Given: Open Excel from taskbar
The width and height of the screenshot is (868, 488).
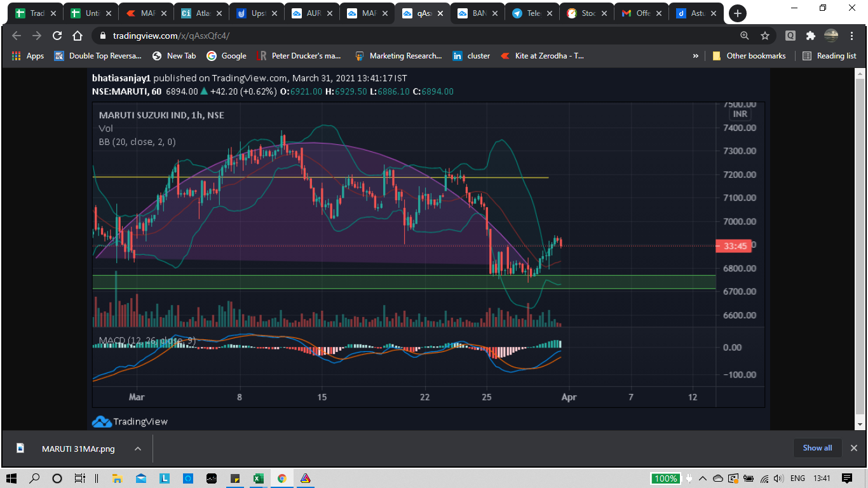Looking at the screenshot, I should [258, 478].
